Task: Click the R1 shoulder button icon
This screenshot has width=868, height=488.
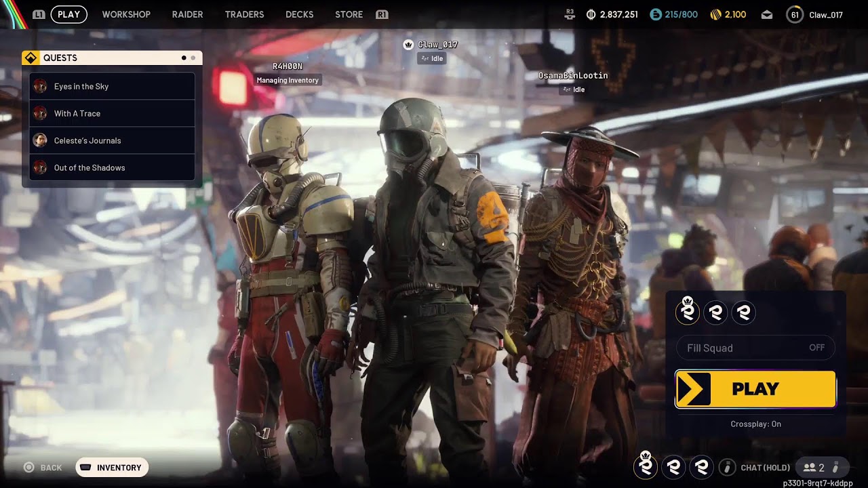Action: (x=382, y=14)
